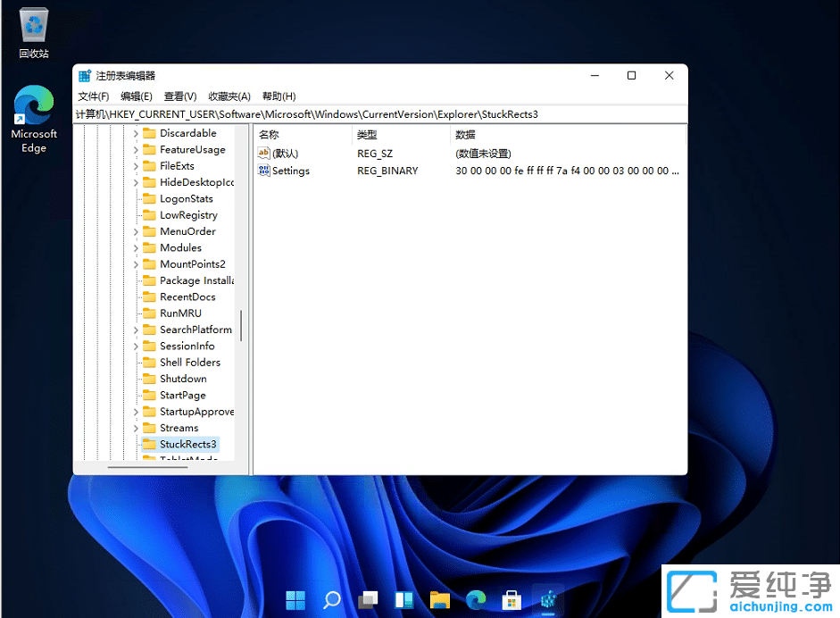Click the Registry Editor taskbar icon
Screen dimensions: 840x618
[547, 599]
